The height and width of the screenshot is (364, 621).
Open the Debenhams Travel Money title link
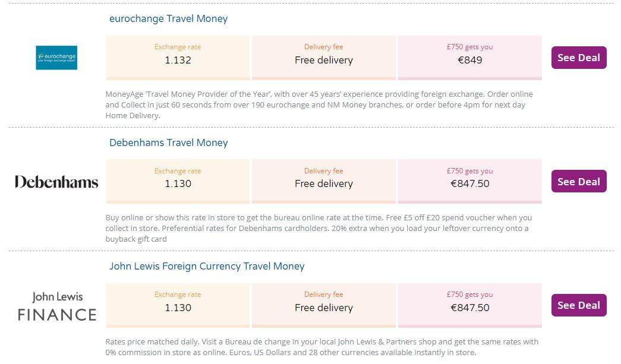168,143
